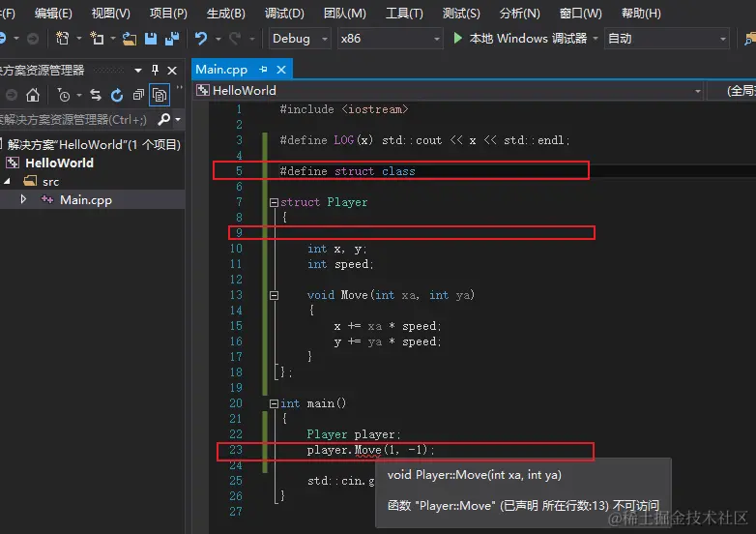Close the Solution Explorer panel
The width and height of the screenshot is (756, 534).
coord(172,71)
